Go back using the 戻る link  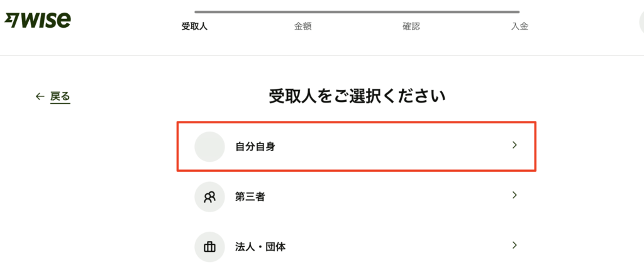point(60,96)
